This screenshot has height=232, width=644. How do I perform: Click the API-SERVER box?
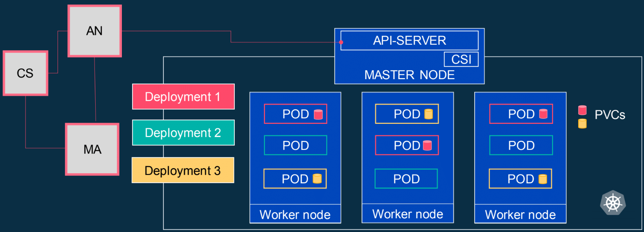coord(410,40)
